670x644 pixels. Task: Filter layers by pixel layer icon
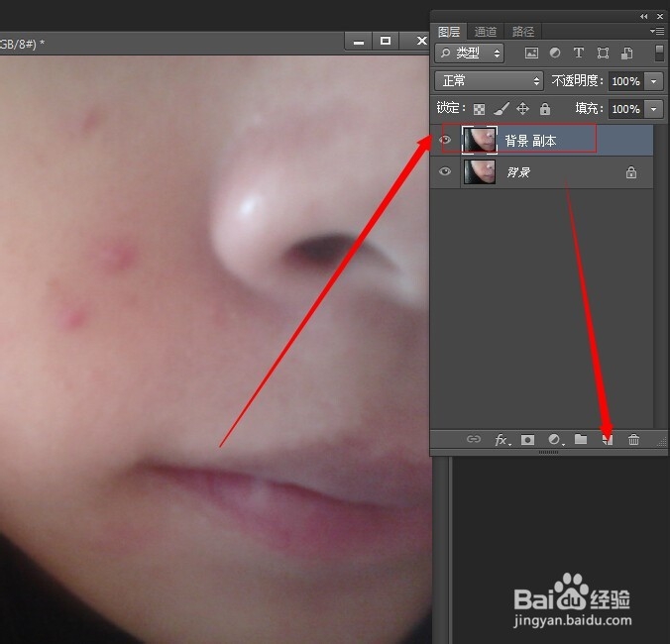(x=531, y=53)
